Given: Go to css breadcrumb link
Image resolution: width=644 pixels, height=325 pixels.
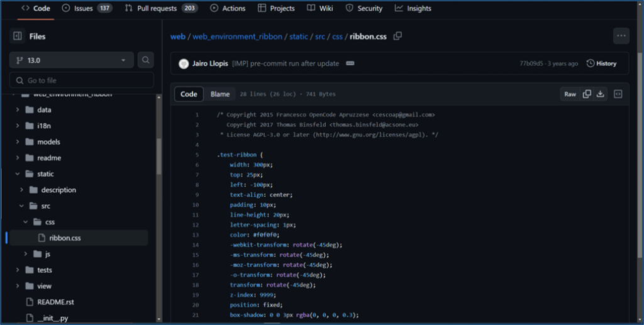Looking at the screenshot, I should [337, 36].
